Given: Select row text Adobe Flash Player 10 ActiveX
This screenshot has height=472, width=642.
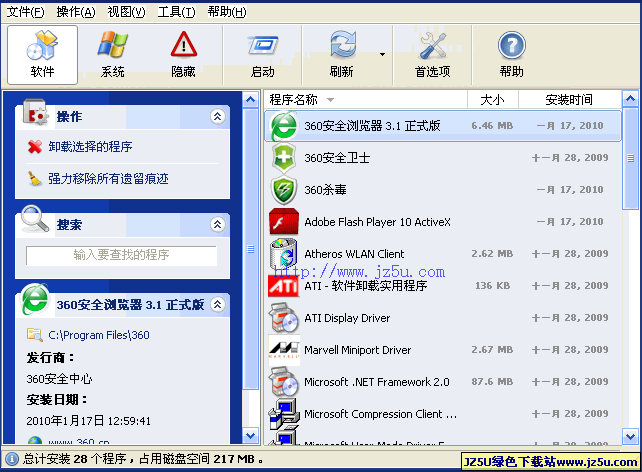Looking at the screenshot, I should coord(377,222).
